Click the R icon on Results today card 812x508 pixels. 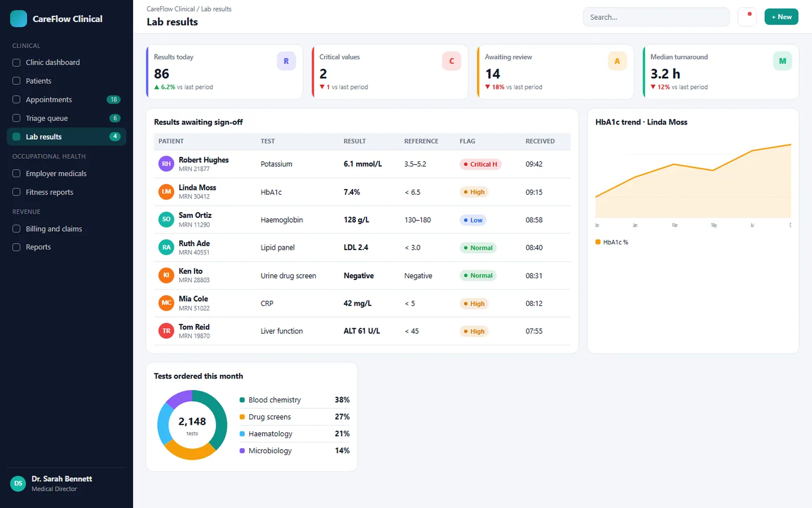point(286,61)
